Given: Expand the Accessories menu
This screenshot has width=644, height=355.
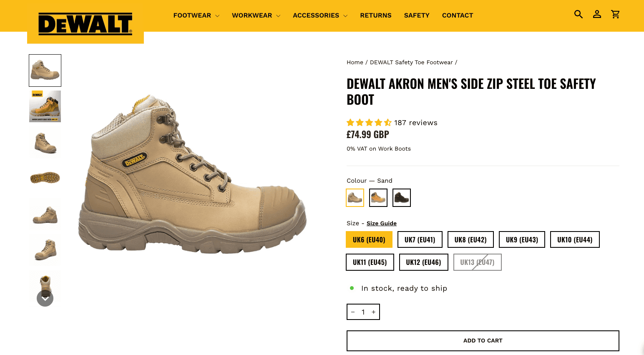Looking at the screenshot, I should pyautogui.click(x=320, y=15).
